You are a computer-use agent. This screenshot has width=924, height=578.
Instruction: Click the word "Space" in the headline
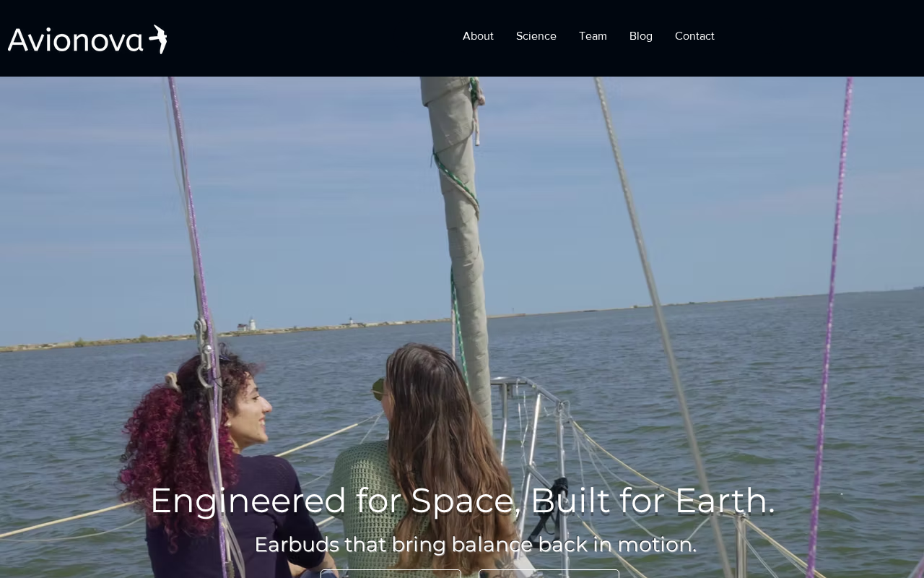click(465, 500)
